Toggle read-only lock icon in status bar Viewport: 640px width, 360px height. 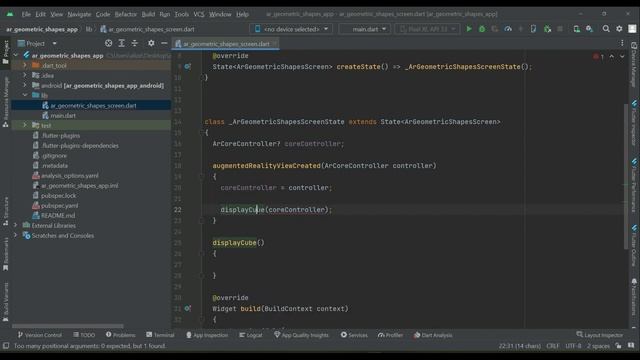[x=619, y=346]
